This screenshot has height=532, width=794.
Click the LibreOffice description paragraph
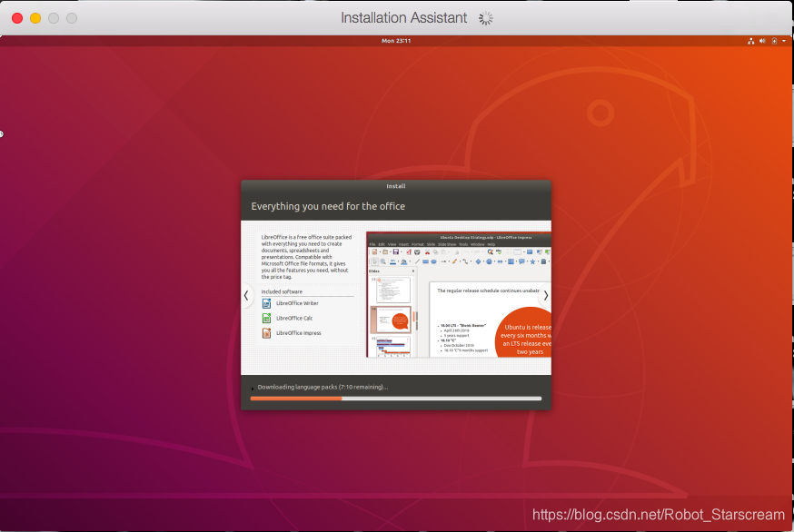[306, 257]
